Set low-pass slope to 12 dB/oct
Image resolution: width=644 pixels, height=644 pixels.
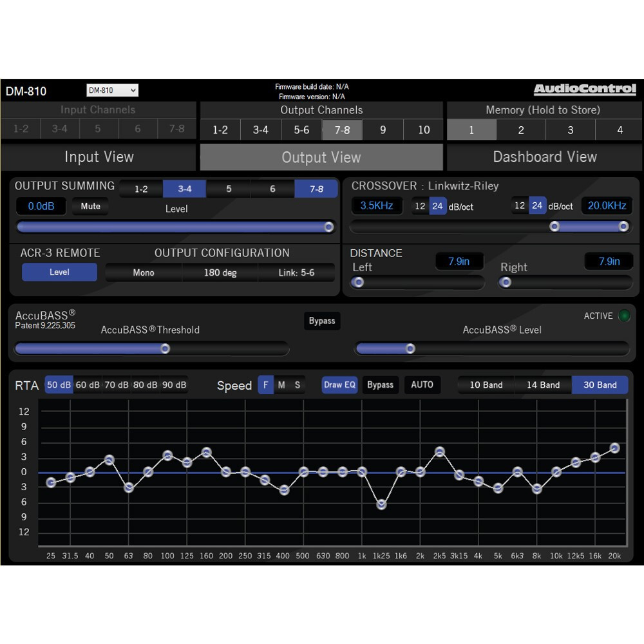point(520,205)
